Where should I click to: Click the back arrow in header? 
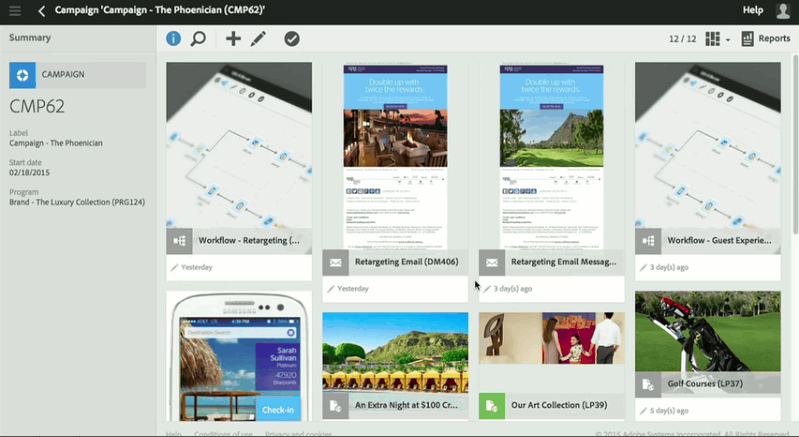coord(42,11)
